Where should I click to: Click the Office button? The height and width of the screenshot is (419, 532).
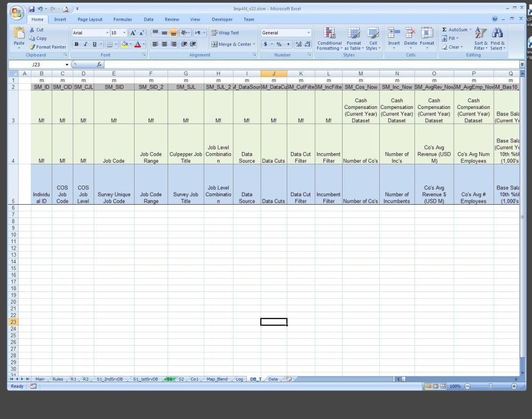click(x=17, y=12)
